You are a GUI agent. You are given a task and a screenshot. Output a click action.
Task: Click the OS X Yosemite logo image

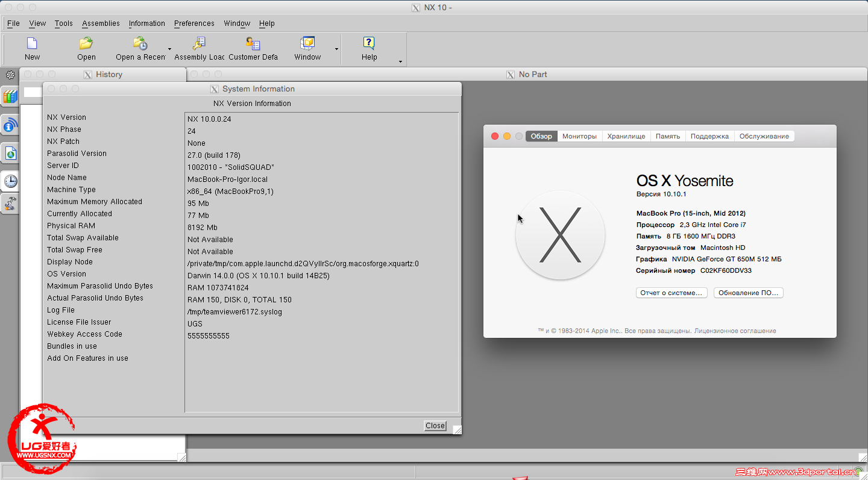[x=560, y=235]
